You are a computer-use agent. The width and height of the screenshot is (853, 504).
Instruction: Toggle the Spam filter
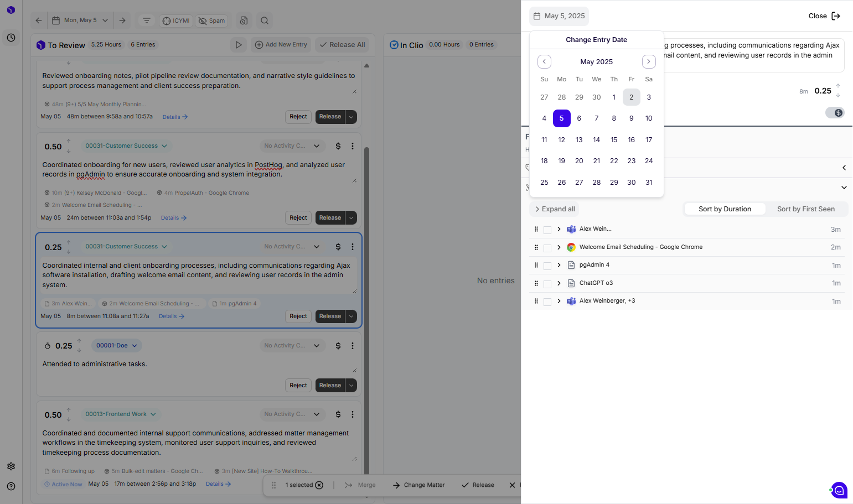[x=212, y=20]
